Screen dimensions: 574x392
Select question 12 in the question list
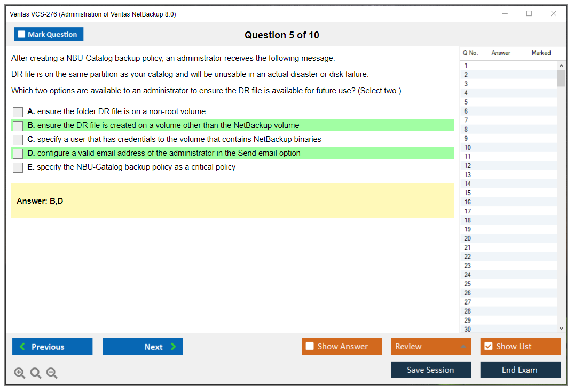click(x=468, y=166)
